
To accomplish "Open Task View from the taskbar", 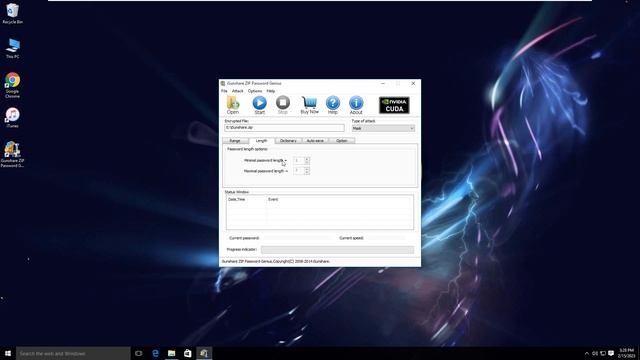I will (x=139, y=353).
